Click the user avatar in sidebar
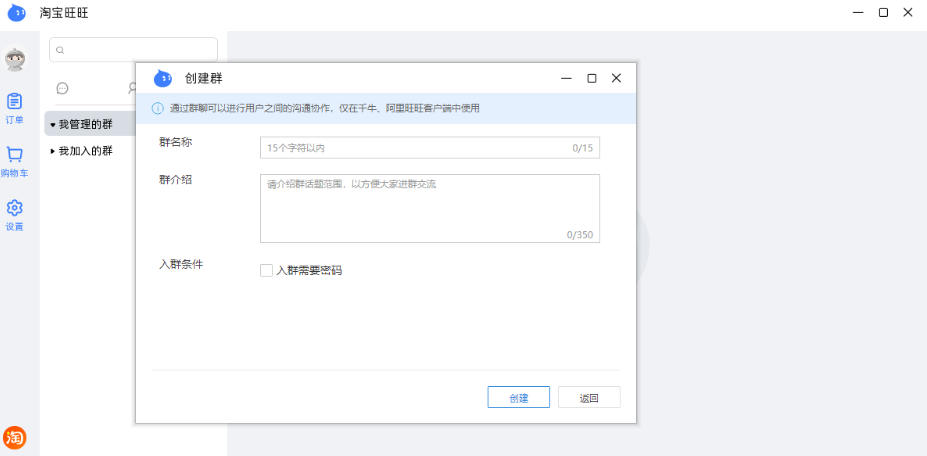 point(14,59)
